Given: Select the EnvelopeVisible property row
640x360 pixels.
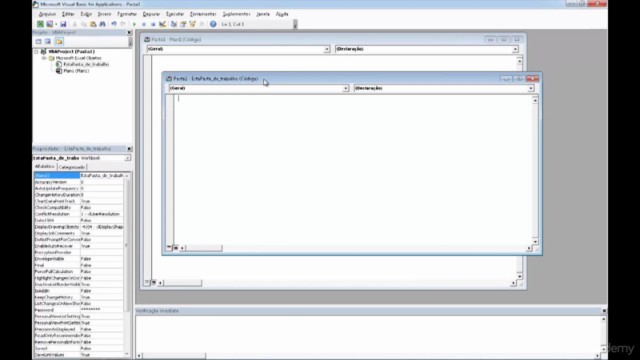Looking at the screenshot, I should point(78,259).
